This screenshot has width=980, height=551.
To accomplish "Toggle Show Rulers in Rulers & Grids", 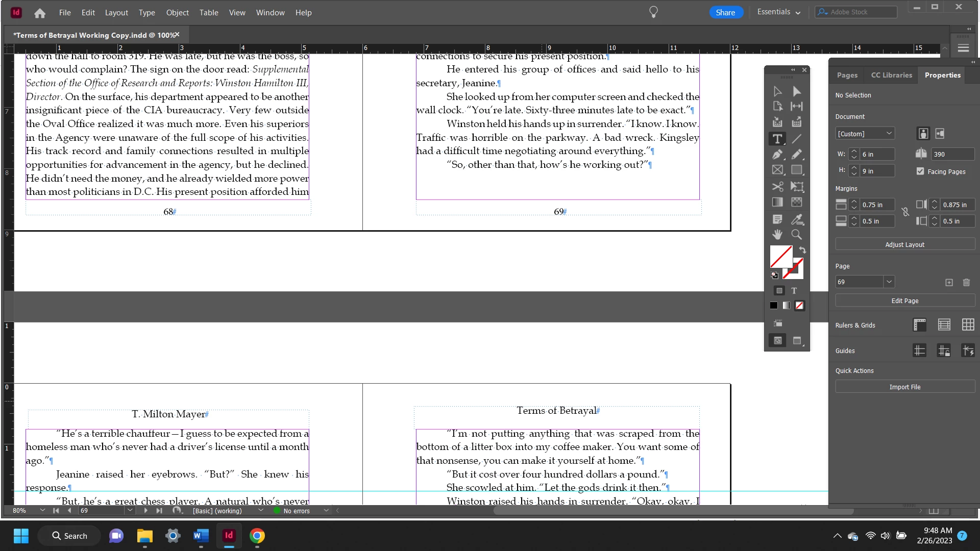I will click(919, 325).
